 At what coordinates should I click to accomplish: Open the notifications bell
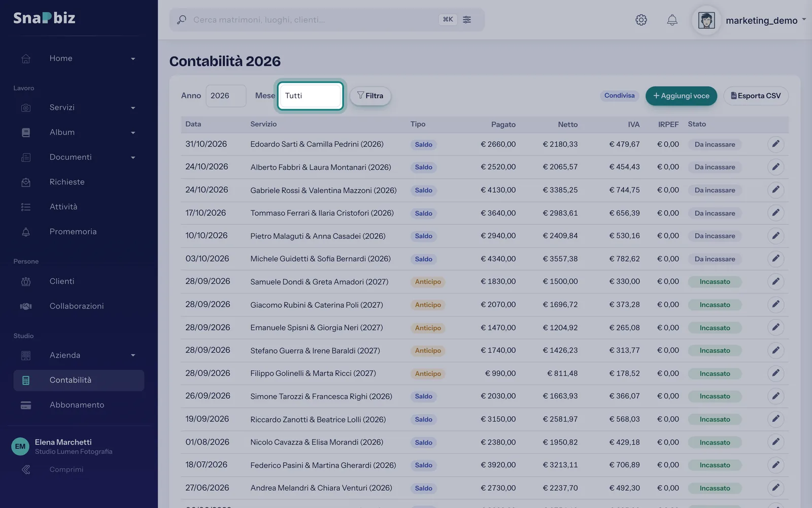pos(672,20)
